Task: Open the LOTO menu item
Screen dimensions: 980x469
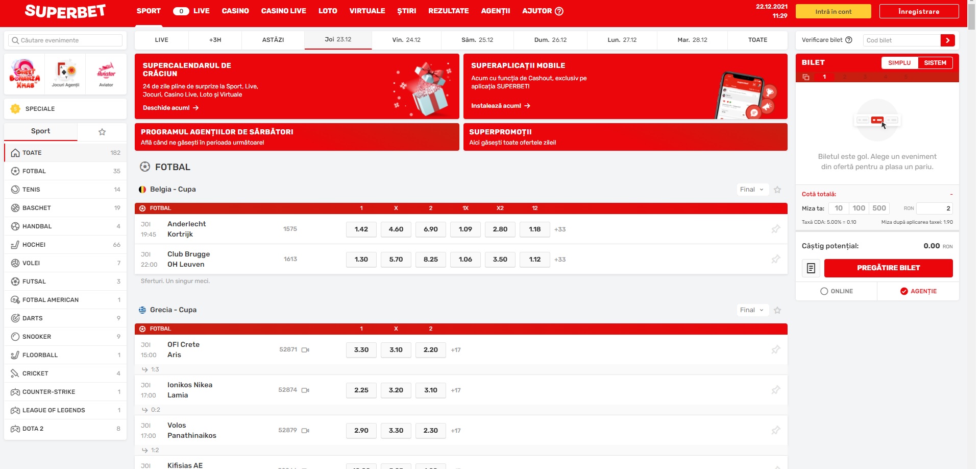Action: point(328,11)
